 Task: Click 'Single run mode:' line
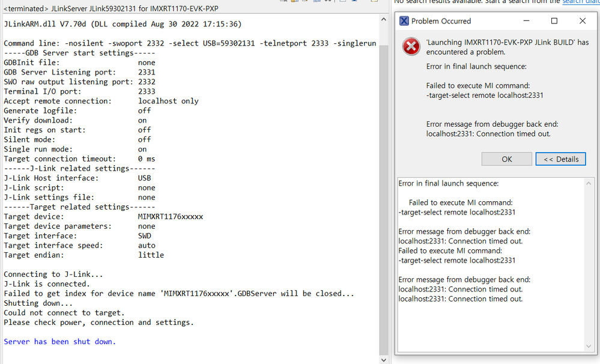75,150
